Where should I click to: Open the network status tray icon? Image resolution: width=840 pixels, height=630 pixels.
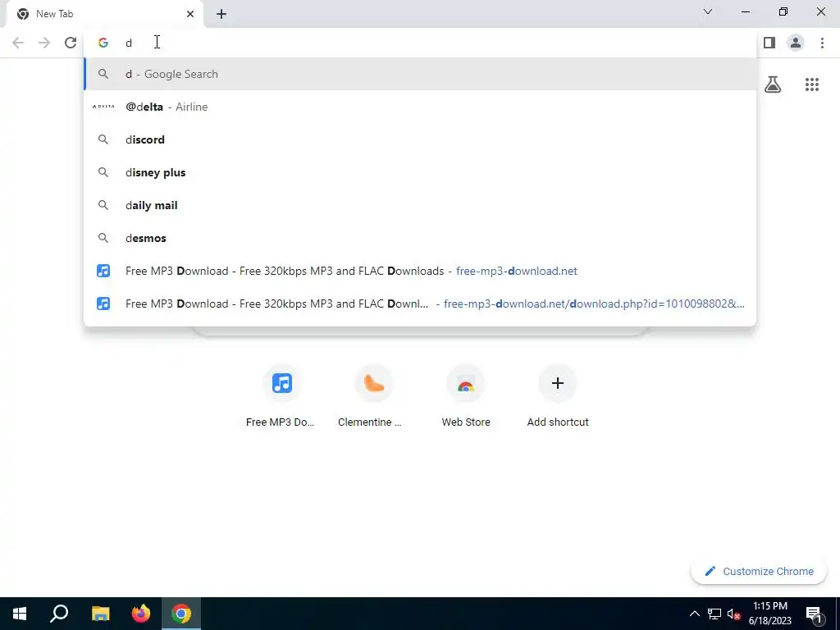click(x=714, y=614)
